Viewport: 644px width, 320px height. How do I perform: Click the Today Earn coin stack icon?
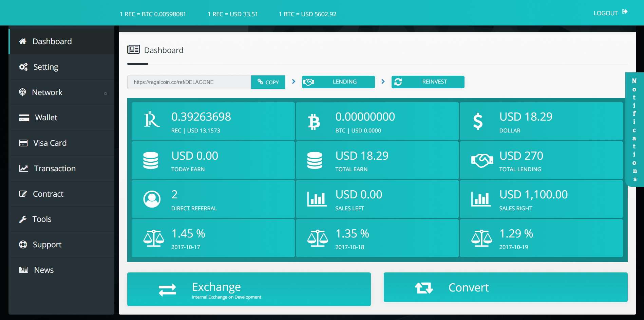click(151, 160)
